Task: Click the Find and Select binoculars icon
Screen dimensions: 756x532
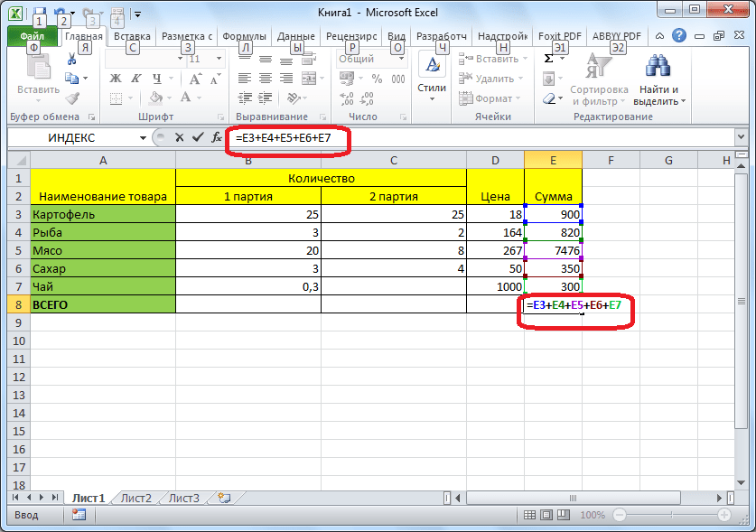Action: (659, 67)
